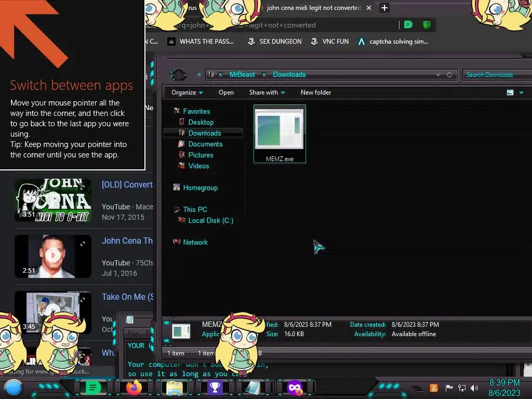Image resolution: width=532 pixels, height=399 pixels.
Task: Refresh the Downloads folder view
Action: tap(449, 75)
